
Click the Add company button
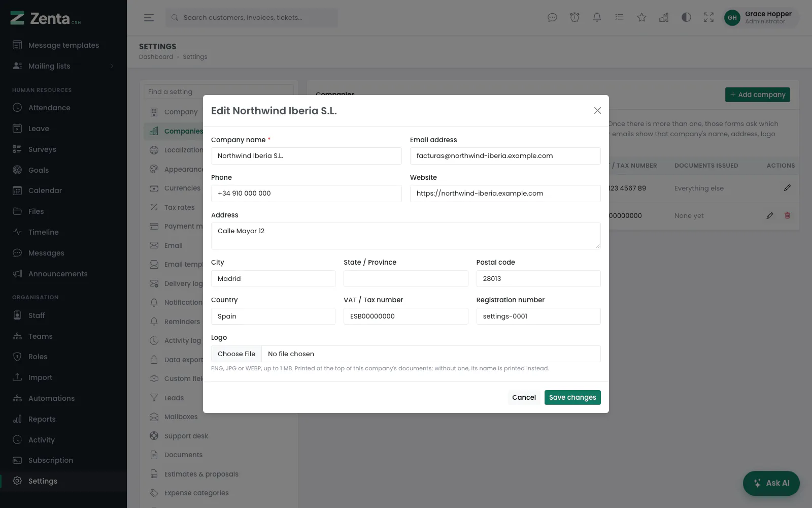758,94
